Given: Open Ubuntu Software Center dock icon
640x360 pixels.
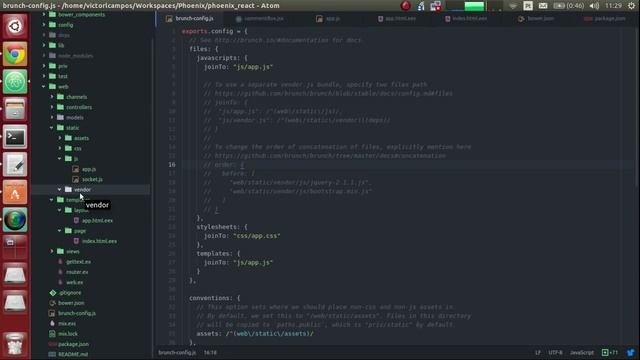Looking at the screenshot, I should tap(15, 192).
